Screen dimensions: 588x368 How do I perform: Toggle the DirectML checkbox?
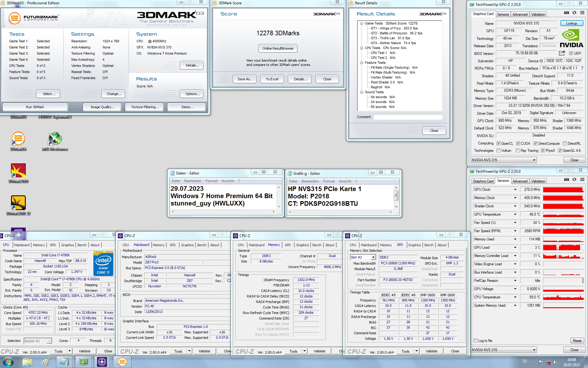click(x=565, y=144)
